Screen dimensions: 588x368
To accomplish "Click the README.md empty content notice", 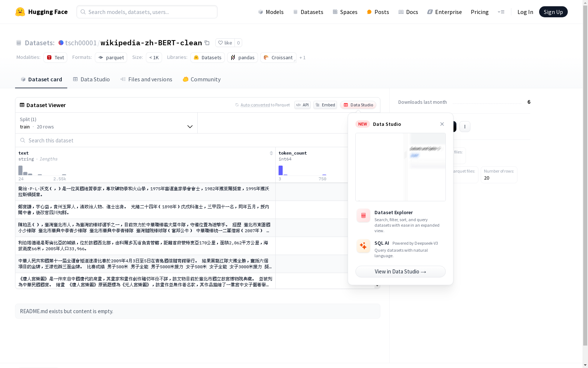I will click(198, 311).
